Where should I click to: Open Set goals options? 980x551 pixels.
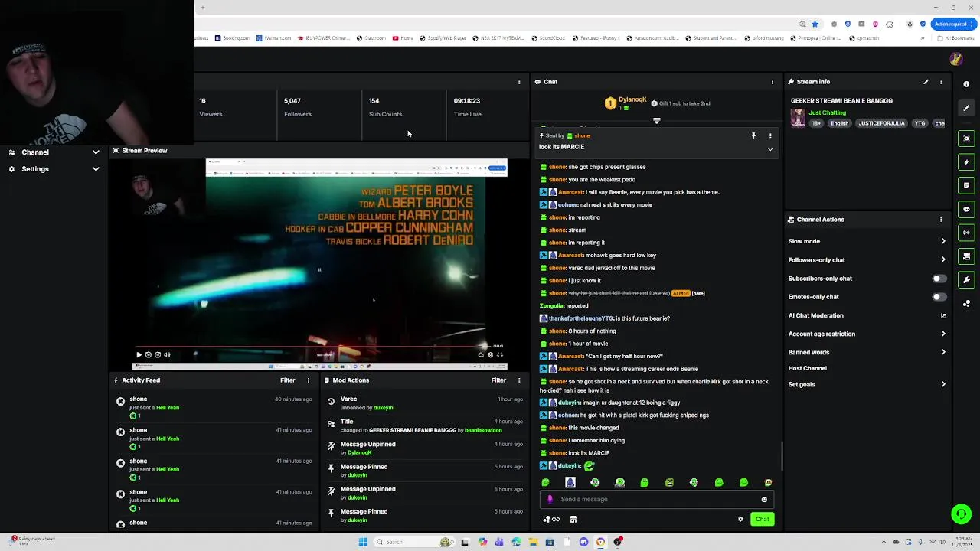point(867,384)
